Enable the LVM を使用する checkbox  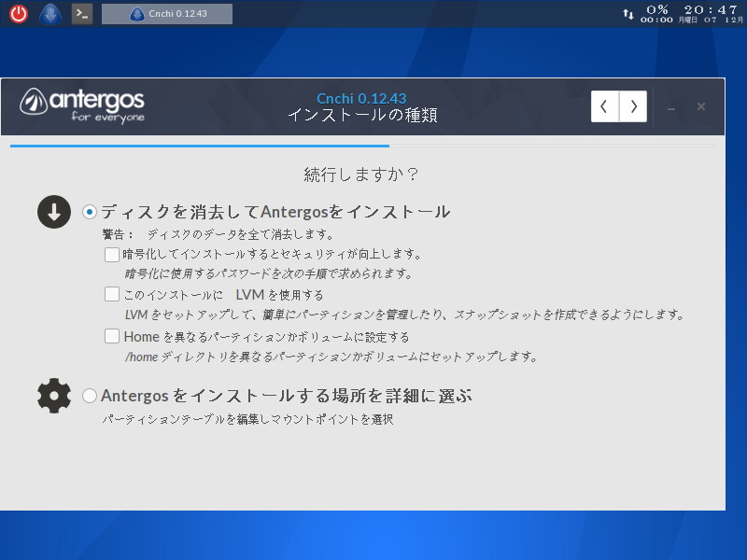point(112,295)
